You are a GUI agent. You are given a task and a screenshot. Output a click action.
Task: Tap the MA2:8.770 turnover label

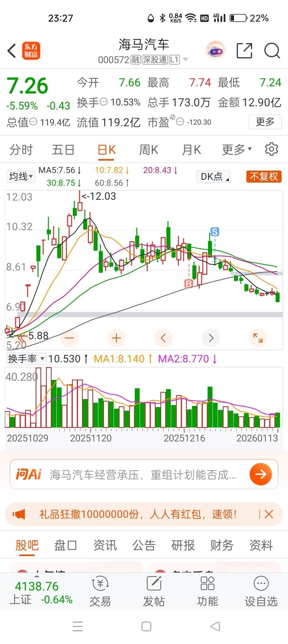coord(188,359)
